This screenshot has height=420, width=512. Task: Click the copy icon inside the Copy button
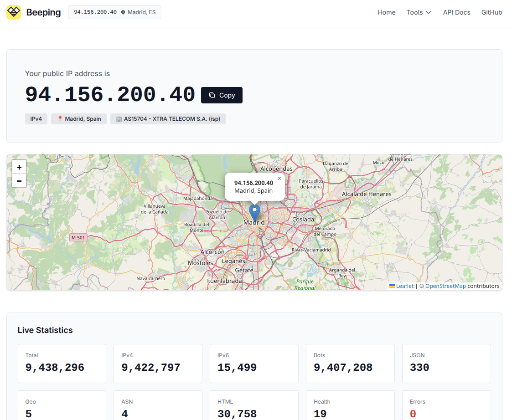click(212, 95)
